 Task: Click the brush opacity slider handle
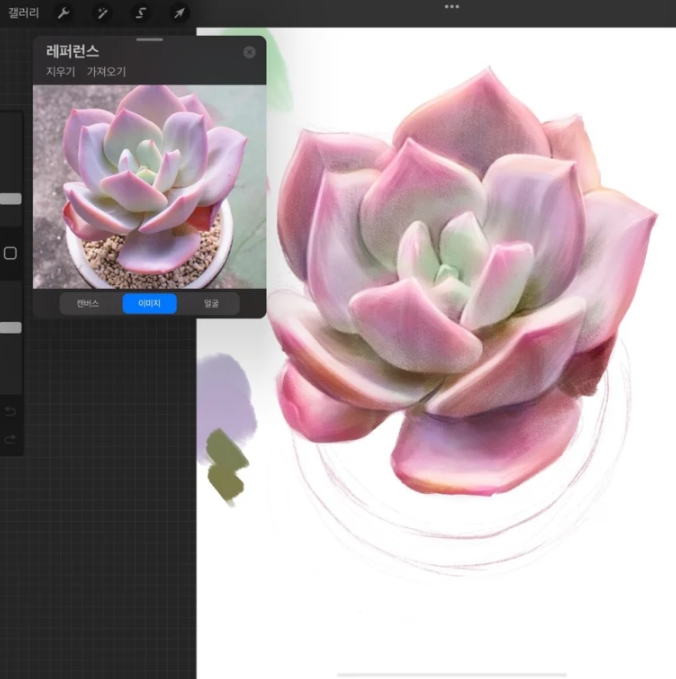10,328
